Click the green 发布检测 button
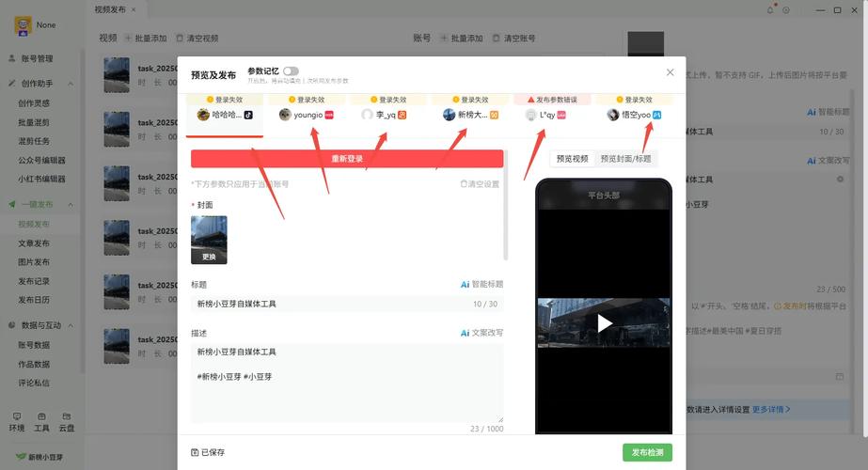 click(x=647, y=452)
